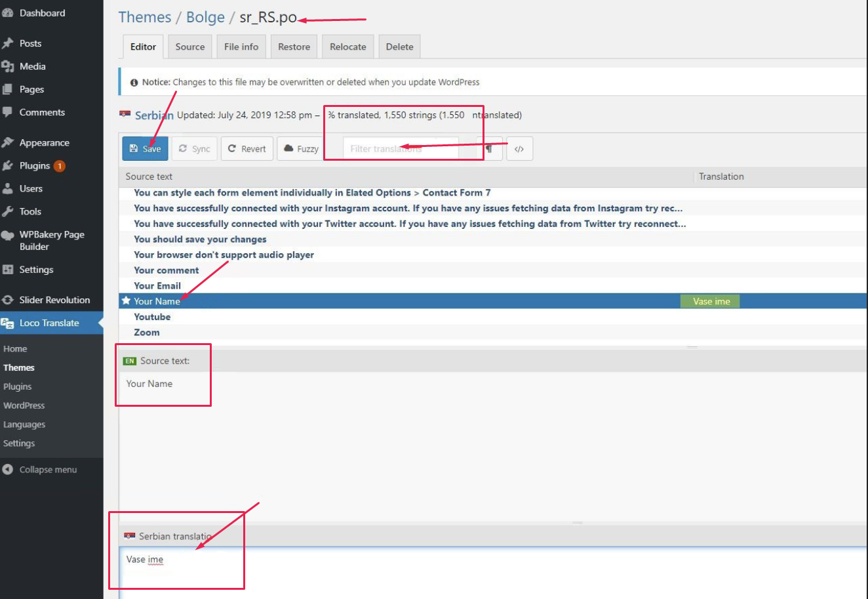Image resolution: width=868 pixels, height=599 pixels.
Task: Click the Appearance paintbrush icon
Action: [x=8, y=142]
